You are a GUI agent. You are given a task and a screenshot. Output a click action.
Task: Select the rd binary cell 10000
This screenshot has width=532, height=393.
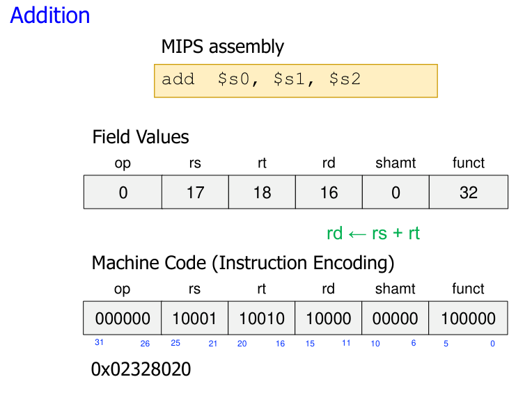tap(329, 319)
